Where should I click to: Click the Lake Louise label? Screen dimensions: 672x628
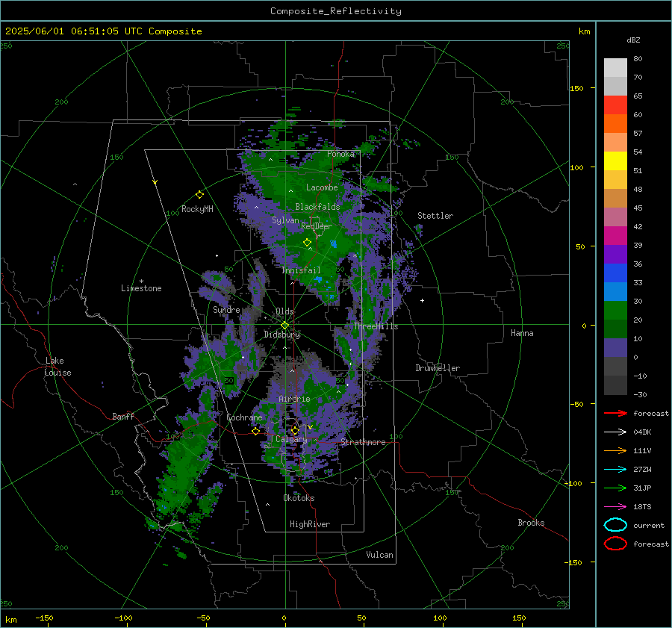coord(58,367)
